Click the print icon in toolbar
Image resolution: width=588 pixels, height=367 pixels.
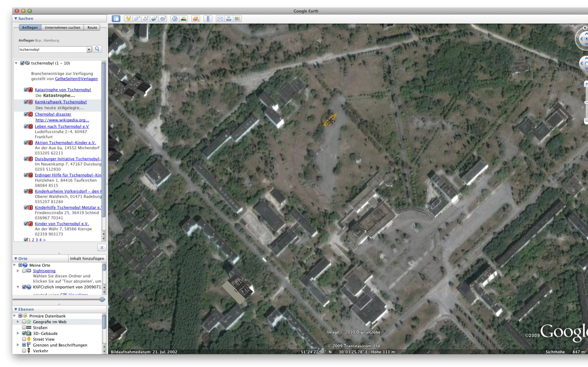(x=229, y=19)
